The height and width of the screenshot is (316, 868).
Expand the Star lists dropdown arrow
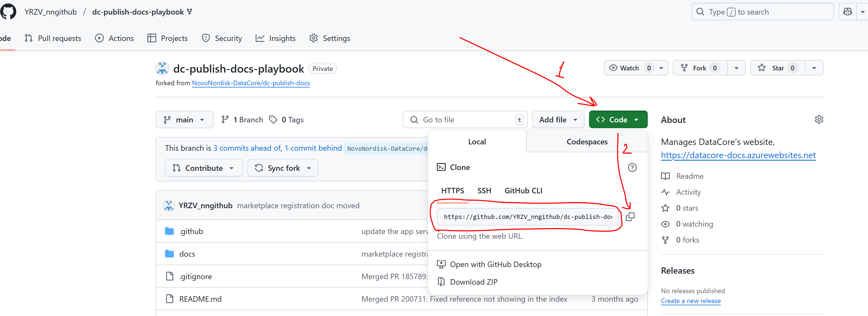814,68
